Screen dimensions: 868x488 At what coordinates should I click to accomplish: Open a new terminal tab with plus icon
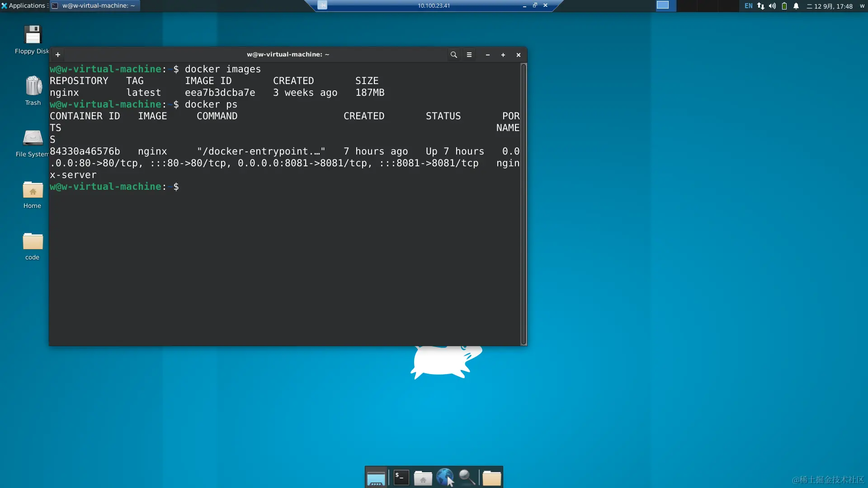coord(58,55)
